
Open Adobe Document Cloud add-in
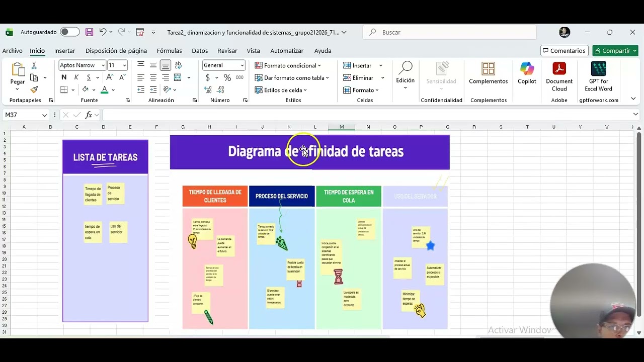click(x=559, y=77)
